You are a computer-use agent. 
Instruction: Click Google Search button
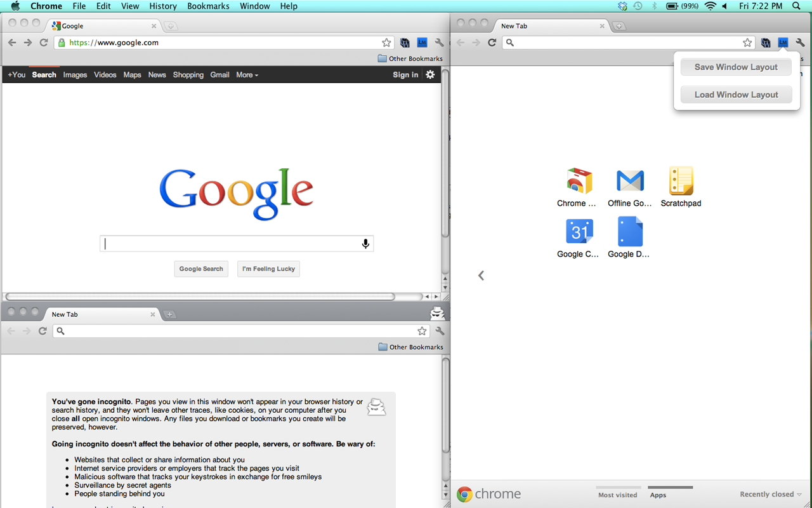(x=201, y=269)
